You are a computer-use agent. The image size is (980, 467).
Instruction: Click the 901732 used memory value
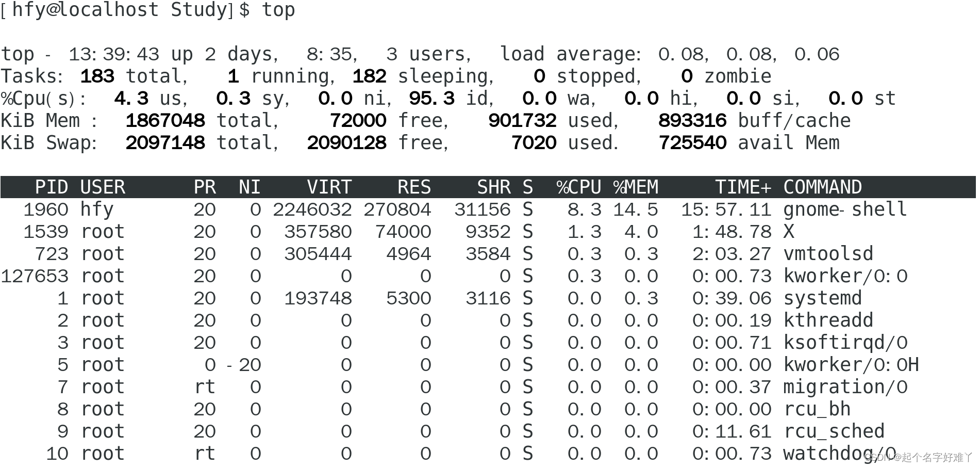coord(522,121)
